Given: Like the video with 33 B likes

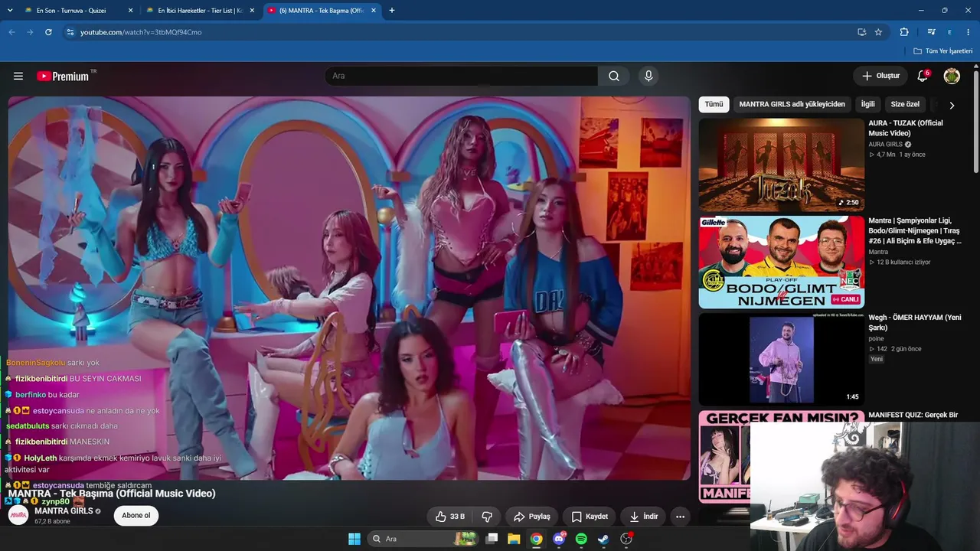Looking at the screenshot, I should tap(449, 517).
